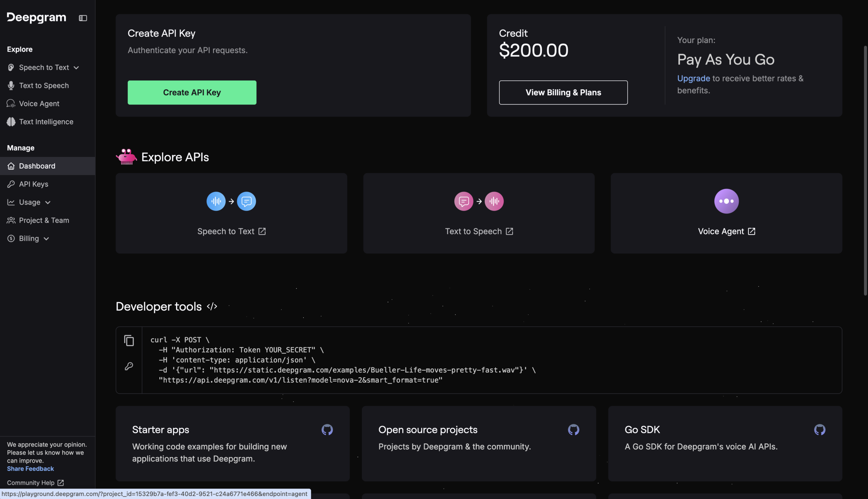Open the Starter apps GitHub icon
Image resolution: width=868 pixels, height=499 pixels.
(327, 430)
